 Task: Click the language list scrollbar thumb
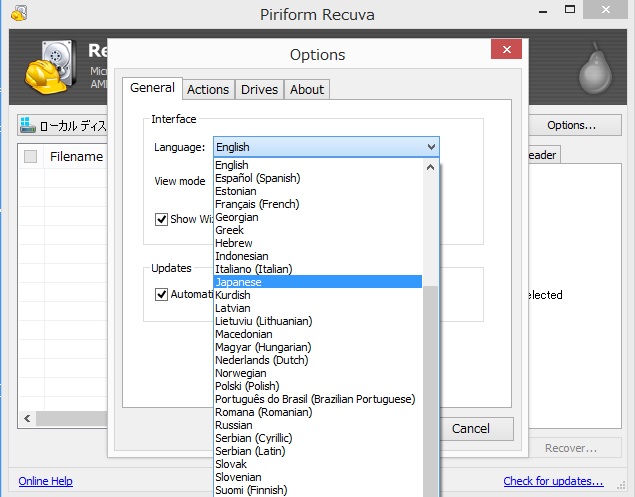coord(430,391)
